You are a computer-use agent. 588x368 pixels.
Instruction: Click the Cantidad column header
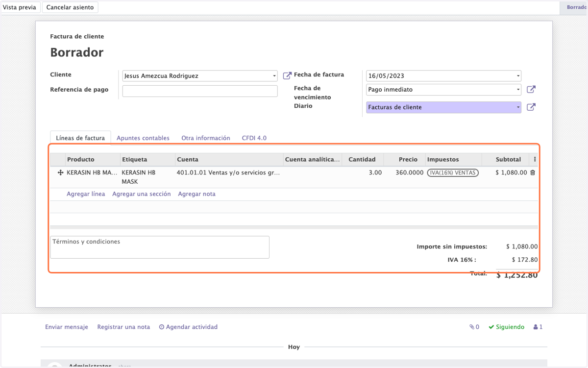pyautogui.click(x=362, y=159)
